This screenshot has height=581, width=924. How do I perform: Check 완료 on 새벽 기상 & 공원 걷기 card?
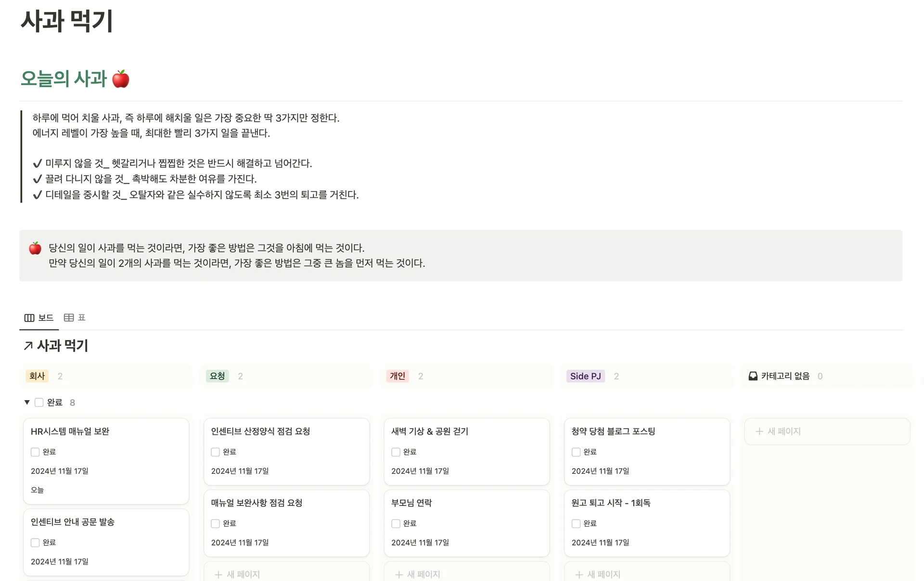click(x=396, y=452)
